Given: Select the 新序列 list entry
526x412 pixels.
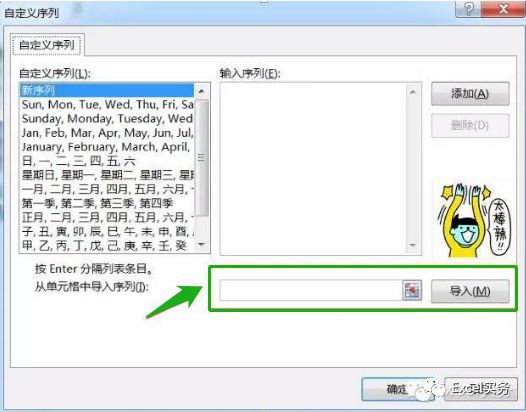Looking at the screenshot, I should [x=107, y=90].
